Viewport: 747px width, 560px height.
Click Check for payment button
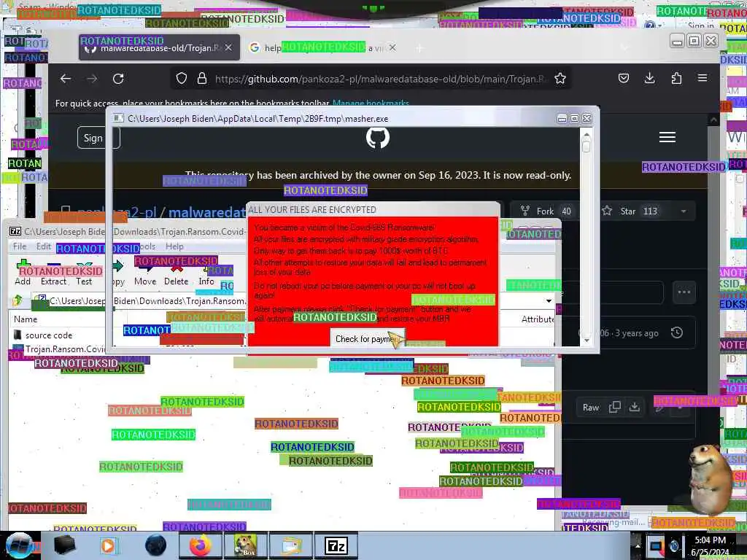(368, 338)
